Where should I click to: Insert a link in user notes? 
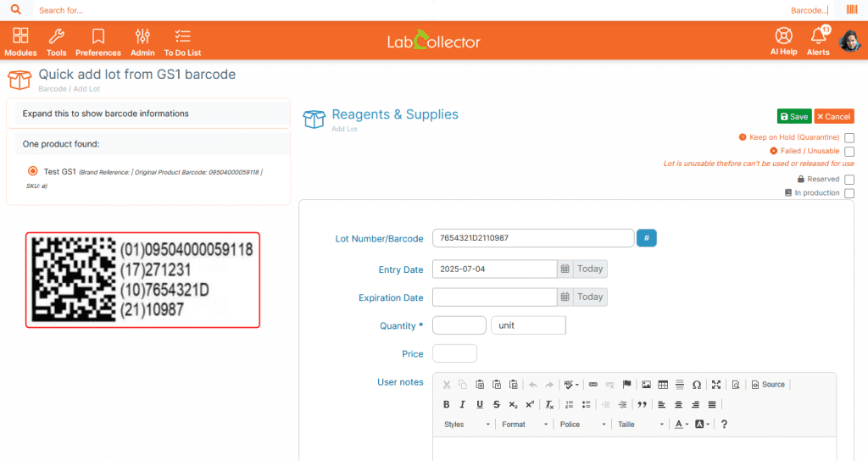tap(593, 385)
